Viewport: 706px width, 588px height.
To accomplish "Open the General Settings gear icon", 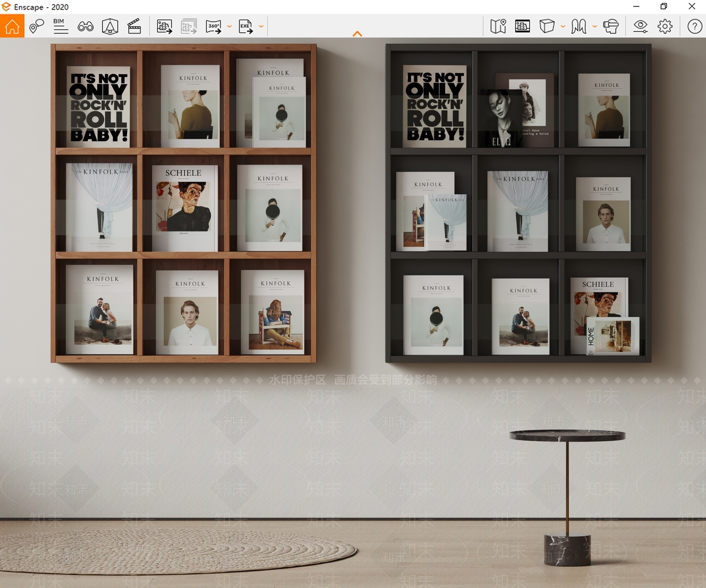I will point(665,26).
